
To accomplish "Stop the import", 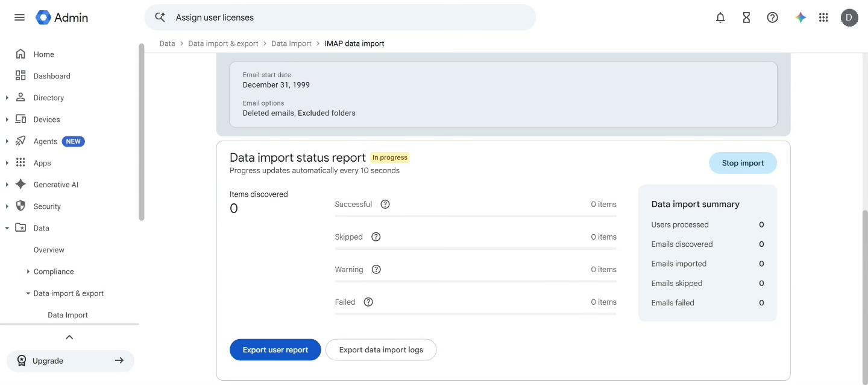I will [743, 163].
